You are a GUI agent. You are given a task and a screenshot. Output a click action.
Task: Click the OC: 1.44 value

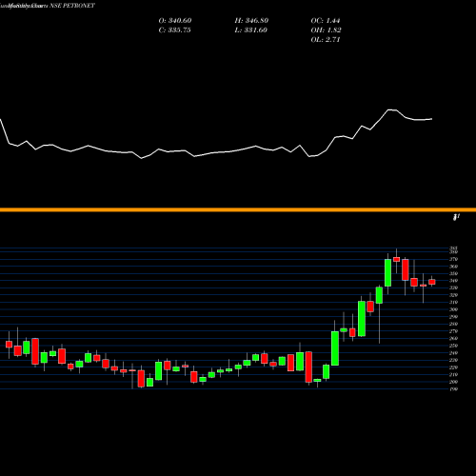pyautogui.click(x=326, y=21)
